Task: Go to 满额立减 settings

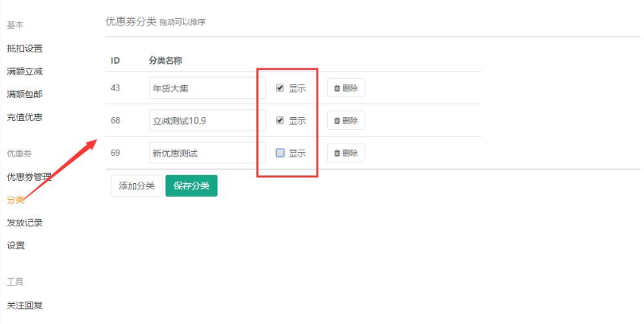Action: tap(25, 72)
